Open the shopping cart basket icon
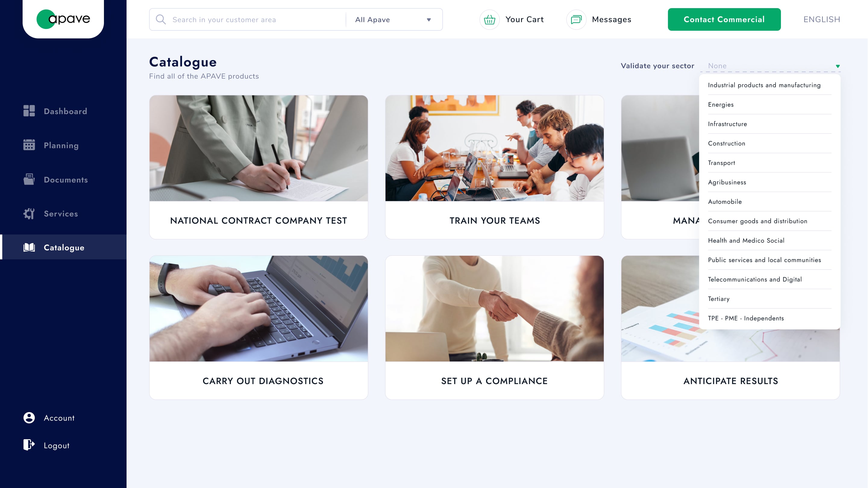Viewport: 868px width, 488px height. tap(489, 20)
